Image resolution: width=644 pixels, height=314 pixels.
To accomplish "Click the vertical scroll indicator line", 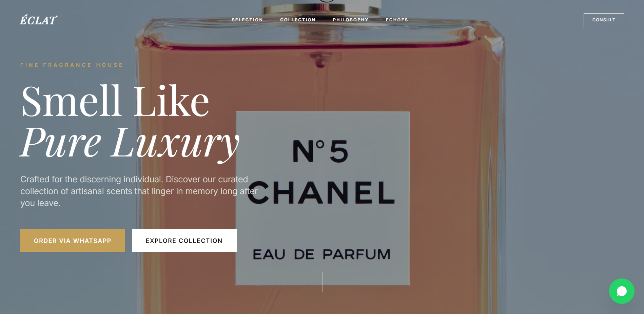I will point(323,282).
